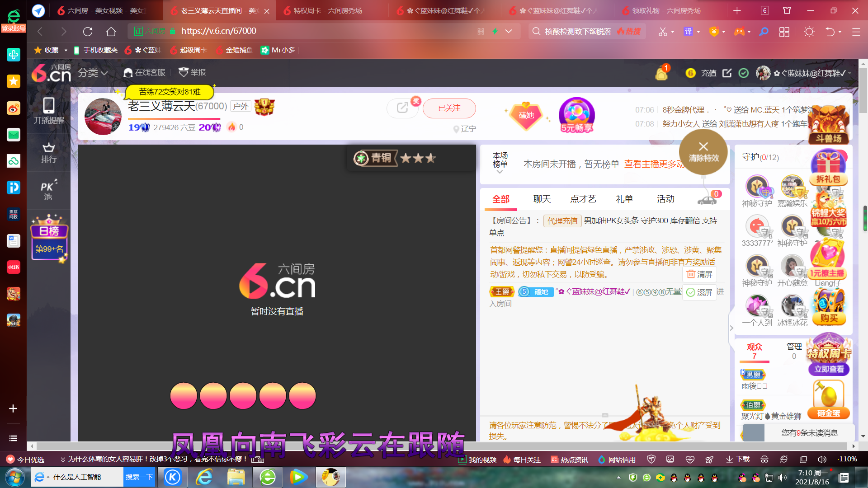
Task: Close effects with 清除特效 button
Action: (x=703, y=151)
